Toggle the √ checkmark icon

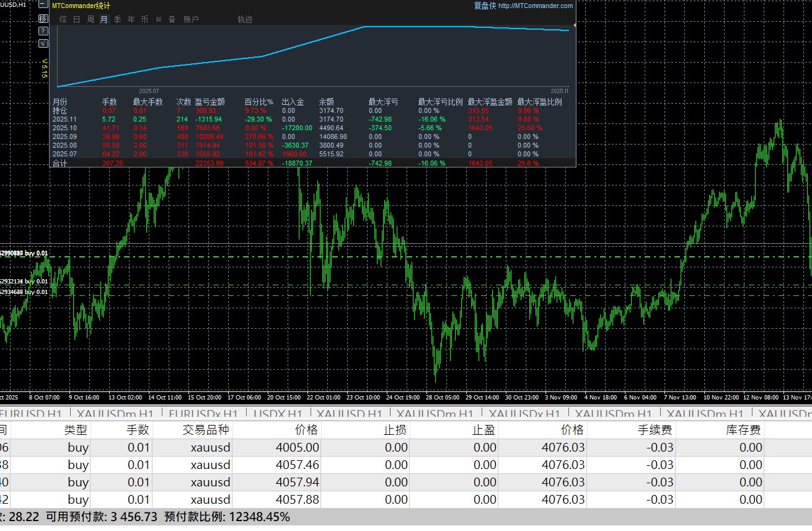(x=43, y=43)
